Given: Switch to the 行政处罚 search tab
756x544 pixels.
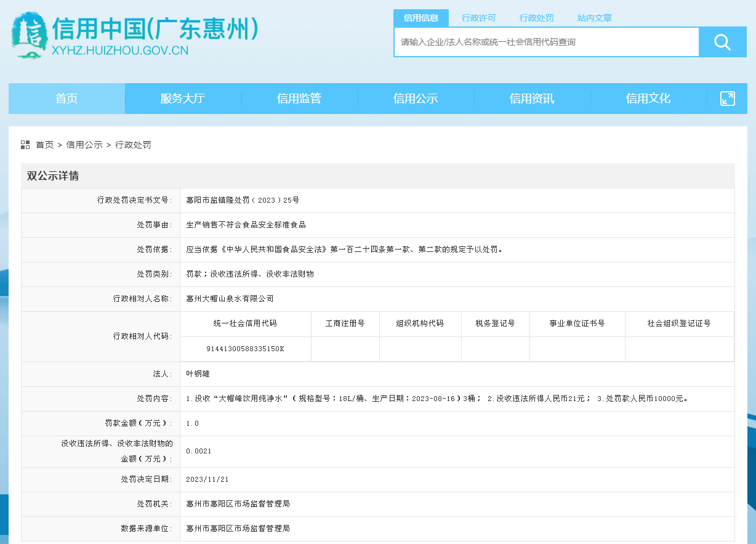Looking at the screenshot, I should pos(536,18).
